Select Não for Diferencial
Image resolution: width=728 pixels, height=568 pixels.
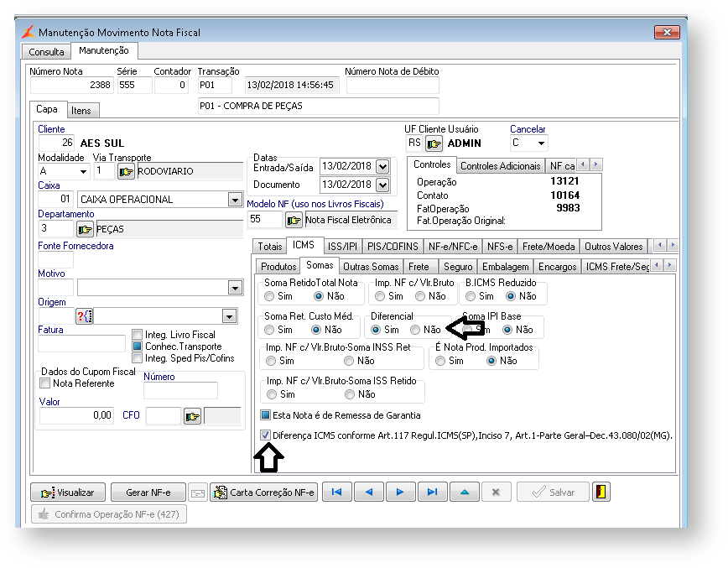(x=416, y=330)
